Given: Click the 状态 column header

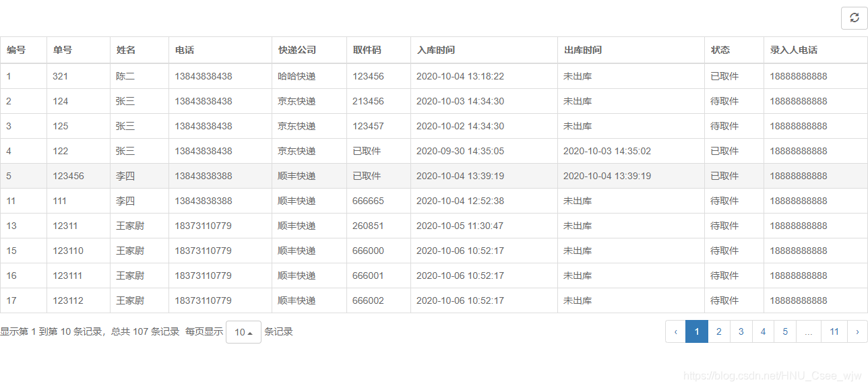Looking at the screenshot, I should click(720, 50).
